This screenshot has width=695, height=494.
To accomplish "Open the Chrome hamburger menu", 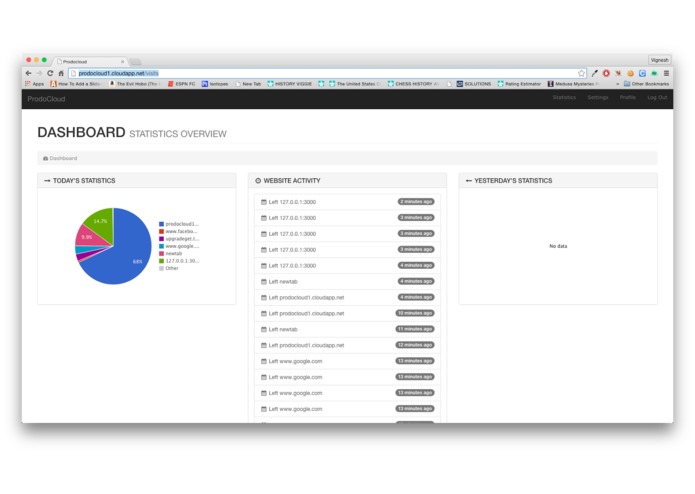I will (666, 73).
